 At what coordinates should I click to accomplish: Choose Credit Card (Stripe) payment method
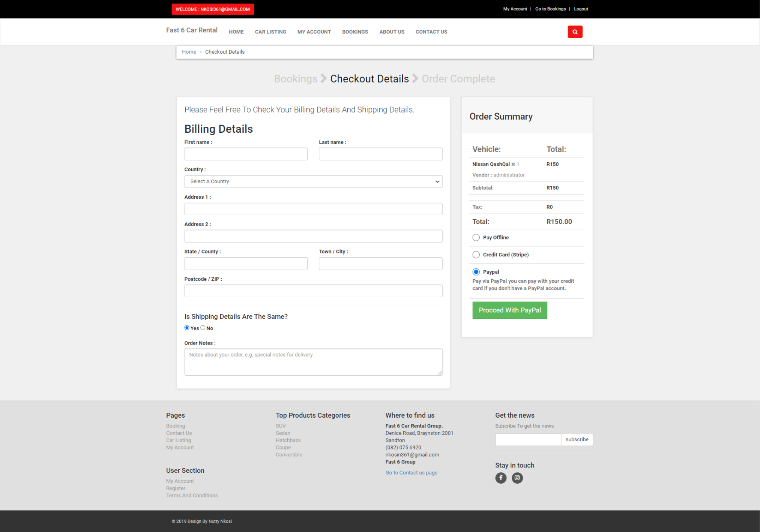[x=476, y=254]
